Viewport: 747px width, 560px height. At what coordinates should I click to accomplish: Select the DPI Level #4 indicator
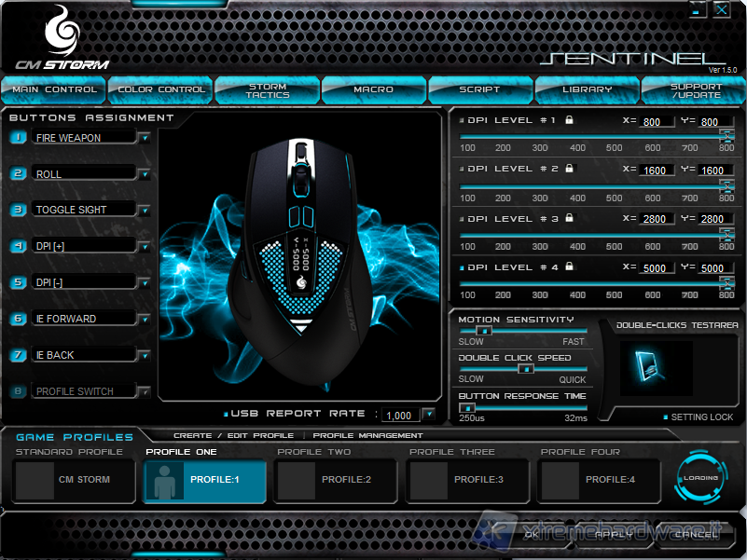pos(462,267)
